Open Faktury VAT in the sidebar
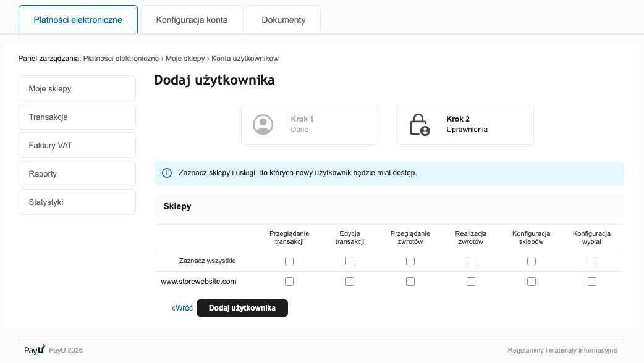The width and height of the screenshot is (644, 363). [x=77, y=145]
